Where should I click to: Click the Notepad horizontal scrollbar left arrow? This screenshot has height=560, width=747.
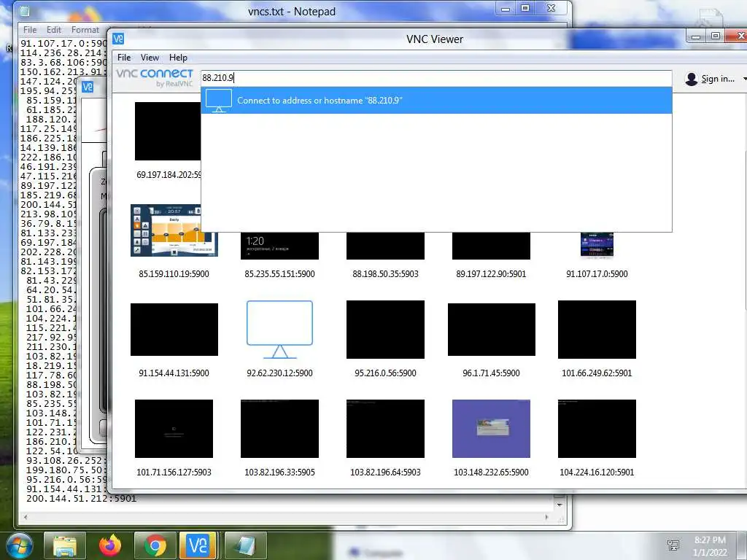pyautogui.click(x=26, y=517)
